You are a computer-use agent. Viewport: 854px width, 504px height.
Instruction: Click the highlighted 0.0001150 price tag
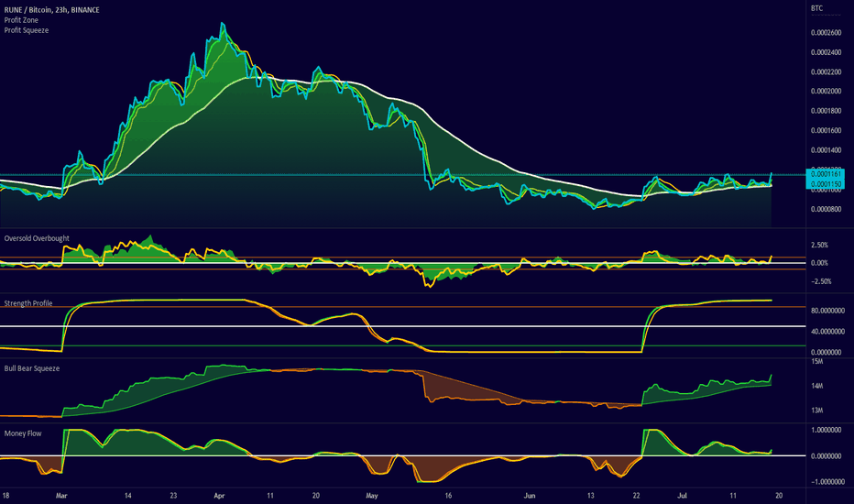[x=826, y=184]
